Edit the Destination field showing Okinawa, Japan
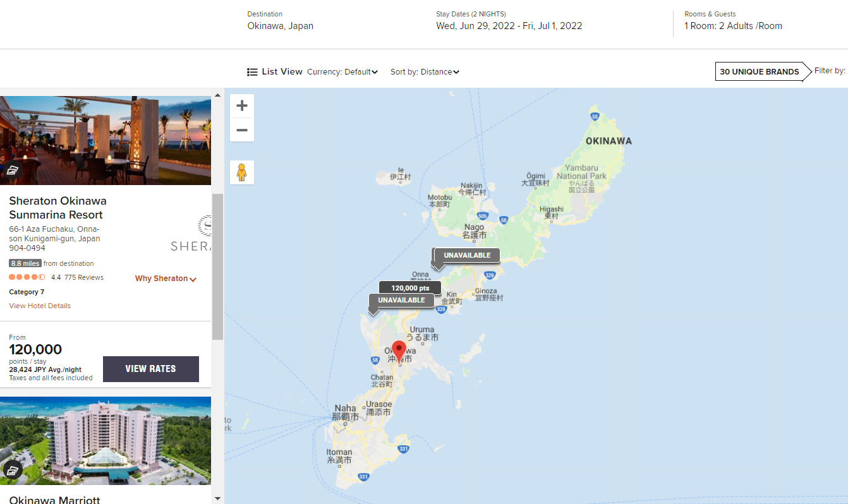Image resolution: width=848 pixels, height=504 pixels. pyautogui.click(x=280, y=26)
